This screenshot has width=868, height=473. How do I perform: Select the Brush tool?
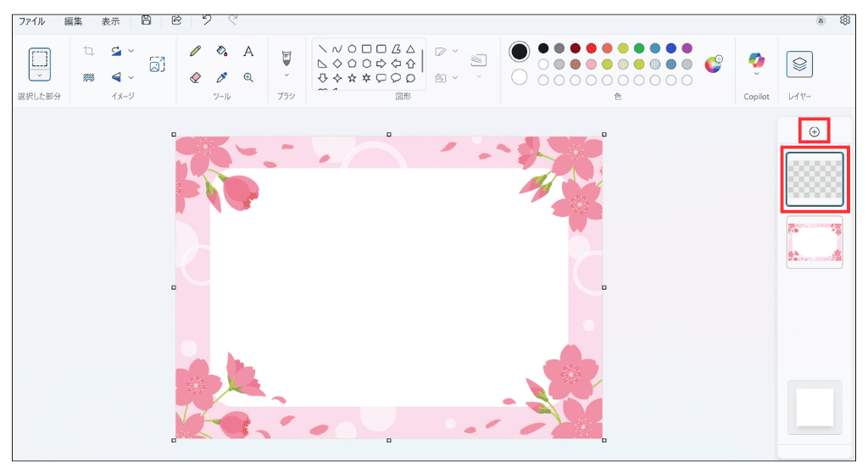[x=287, y=58]
